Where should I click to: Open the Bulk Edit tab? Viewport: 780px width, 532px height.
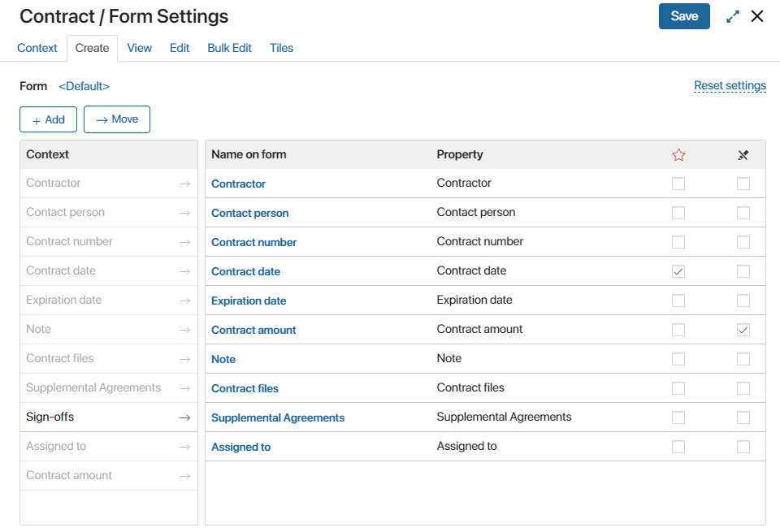229,48
